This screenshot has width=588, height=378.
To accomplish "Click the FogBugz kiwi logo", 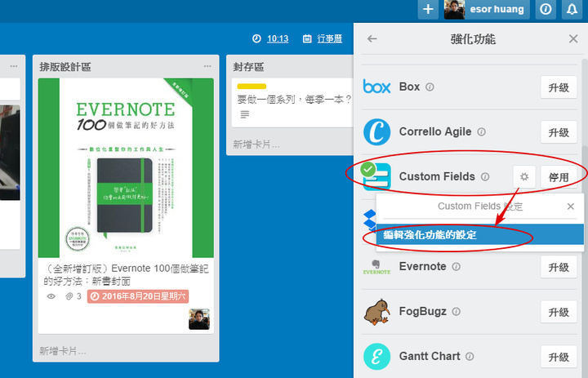I will pyautogui.click(x=377, y=312).
